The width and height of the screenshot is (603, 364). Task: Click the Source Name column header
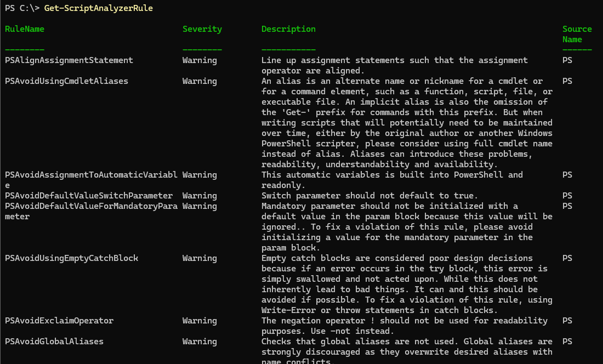point(577,34)
